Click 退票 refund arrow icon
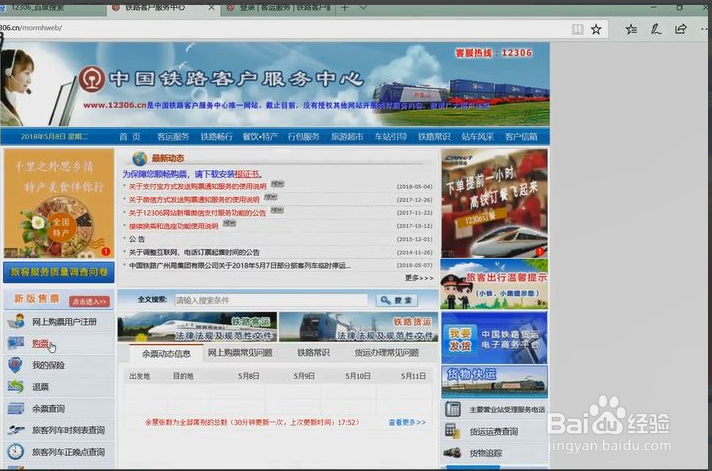 (15, 387)
